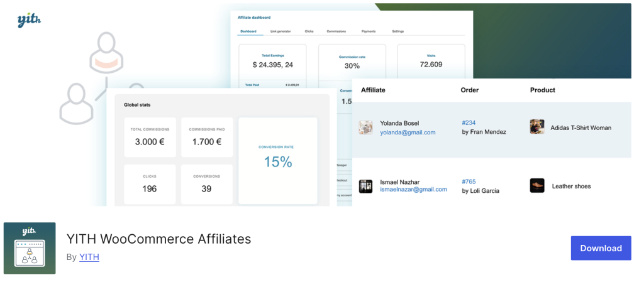Open the yolanda@gmail.com email link
This screenshot has width=644, height=287.
[x=408, y=133]
